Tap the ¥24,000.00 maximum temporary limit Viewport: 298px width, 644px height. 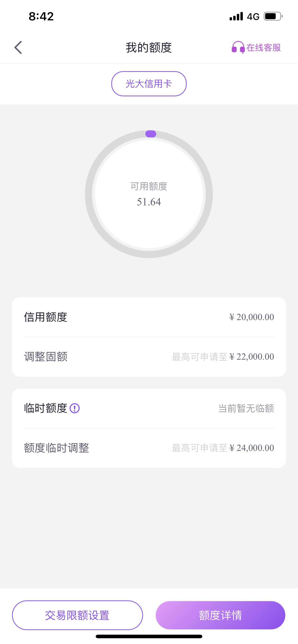click(252, 448)
